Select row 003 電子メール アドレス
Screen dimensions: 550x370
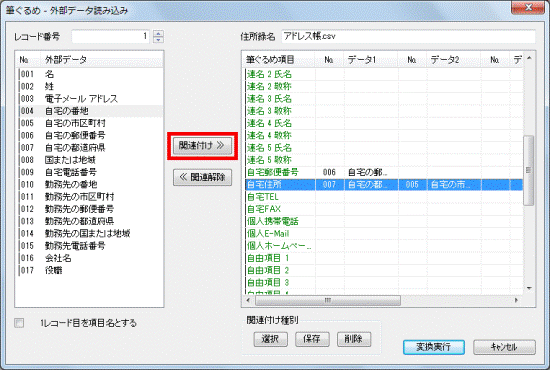[89, 99]
